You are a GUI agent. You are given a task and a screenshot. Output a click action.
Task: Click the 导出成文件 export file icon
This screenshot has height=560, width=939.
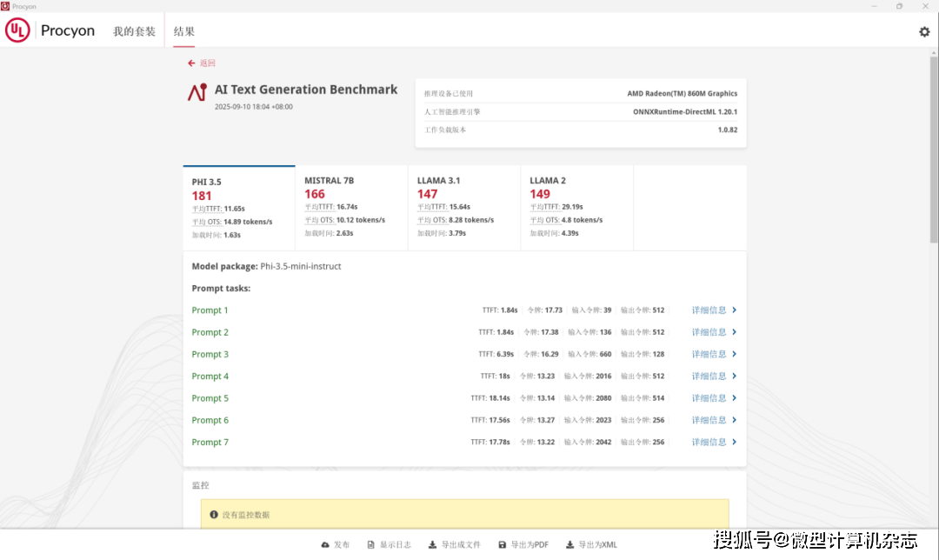432,545
